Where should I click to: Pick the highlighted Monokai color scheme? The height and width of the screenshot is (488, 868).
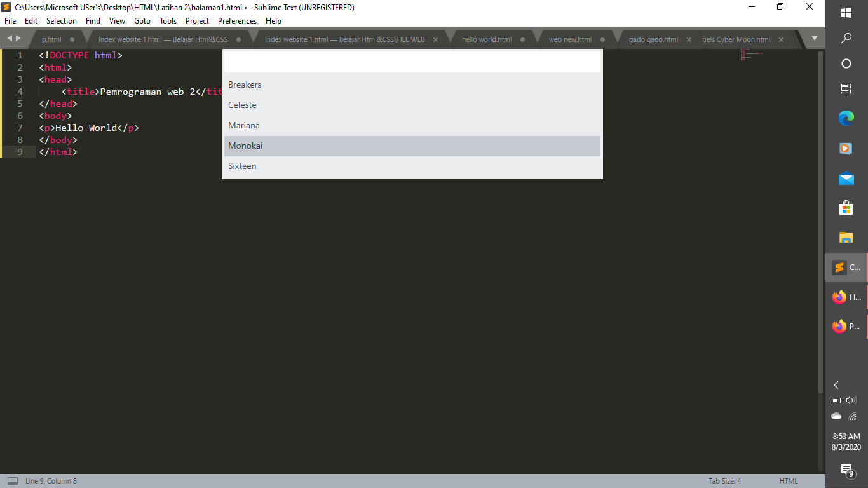(x=412, y=146)
